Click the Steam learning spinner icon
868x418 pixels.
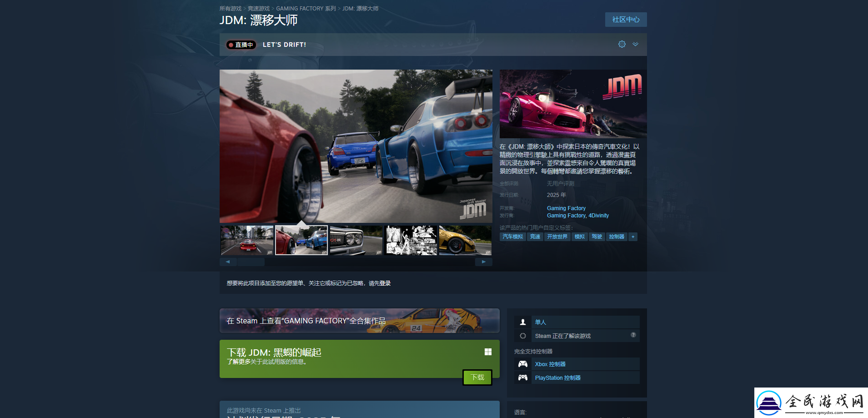[x=523, y=336]
